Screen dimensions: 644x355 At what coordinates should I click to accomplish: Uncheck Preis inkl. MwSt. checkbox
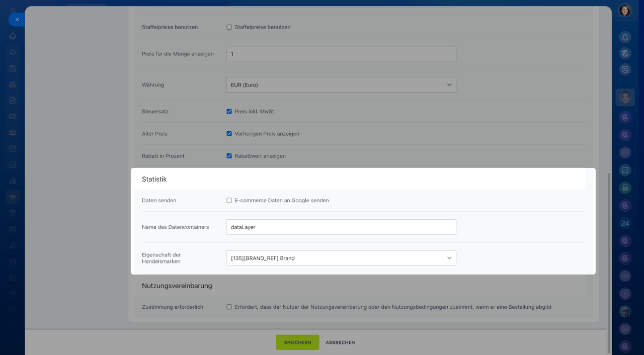click(229, 112)
